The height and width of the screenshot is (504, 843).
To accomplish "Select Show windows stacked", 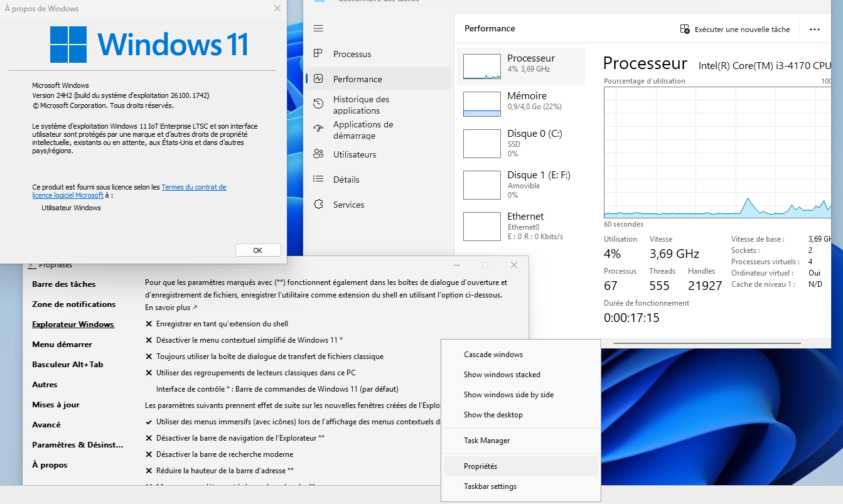I will (521, 375).
